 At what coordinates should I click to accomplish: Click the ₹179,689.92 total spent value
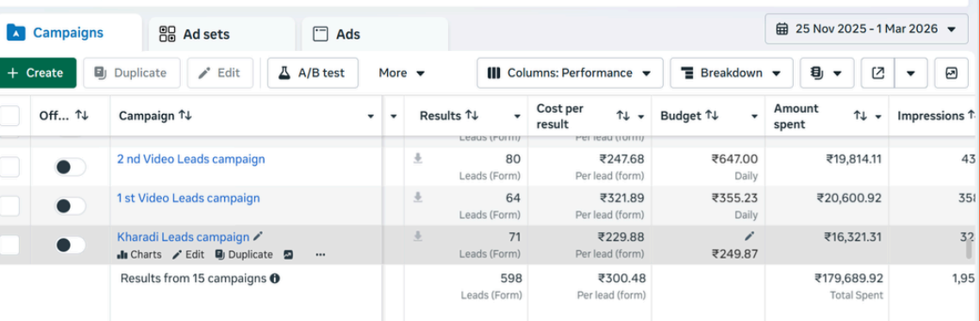coord(848,279)
